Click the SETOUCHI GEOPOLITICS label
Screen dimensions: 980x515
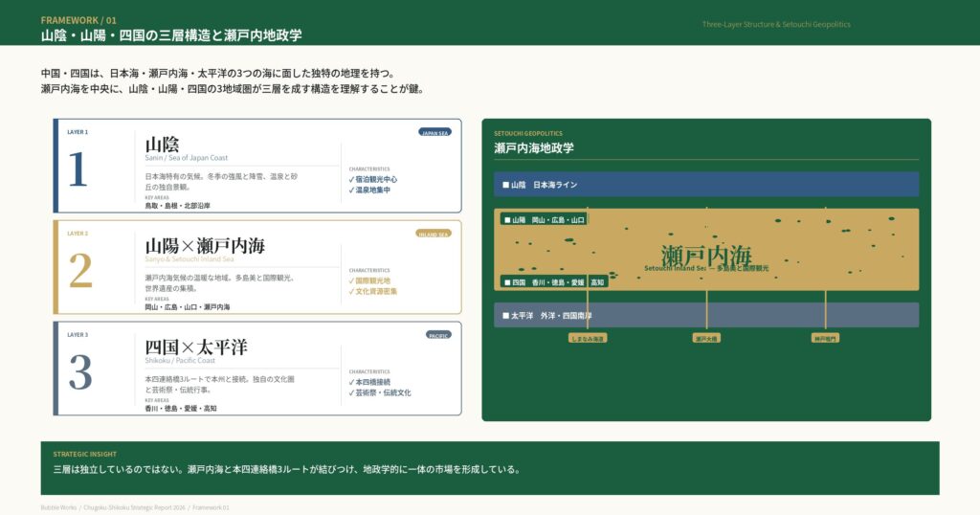point(528,133)
